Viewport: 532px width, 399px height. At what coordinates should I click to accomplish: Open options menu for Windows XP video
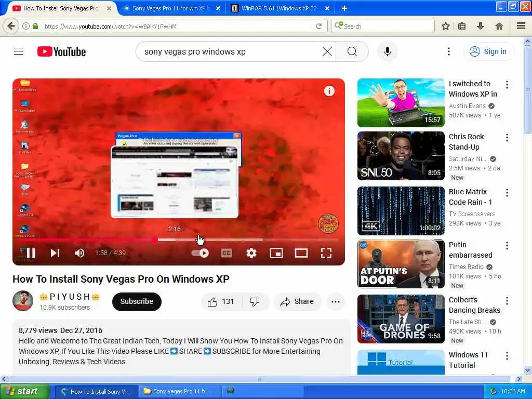pyautogui.click(x=507, y=85)
